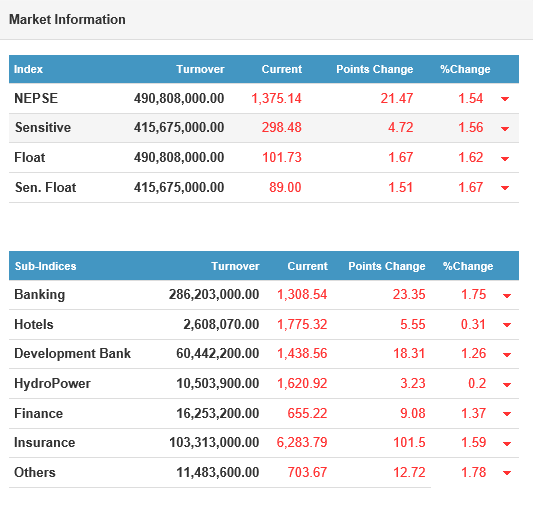Select the Hotels sub-index name
Screen dimensions: 533x518
34,325
